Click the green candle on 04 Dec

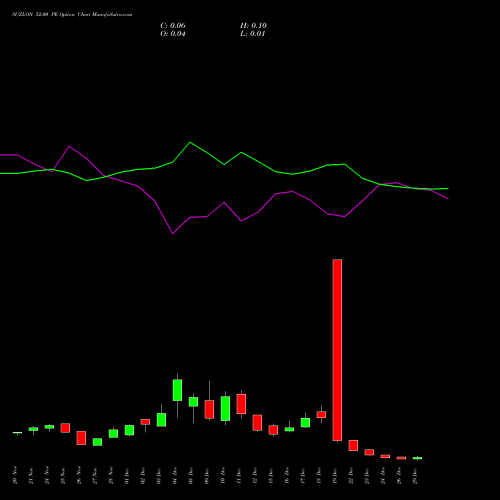tap(177, 390)
